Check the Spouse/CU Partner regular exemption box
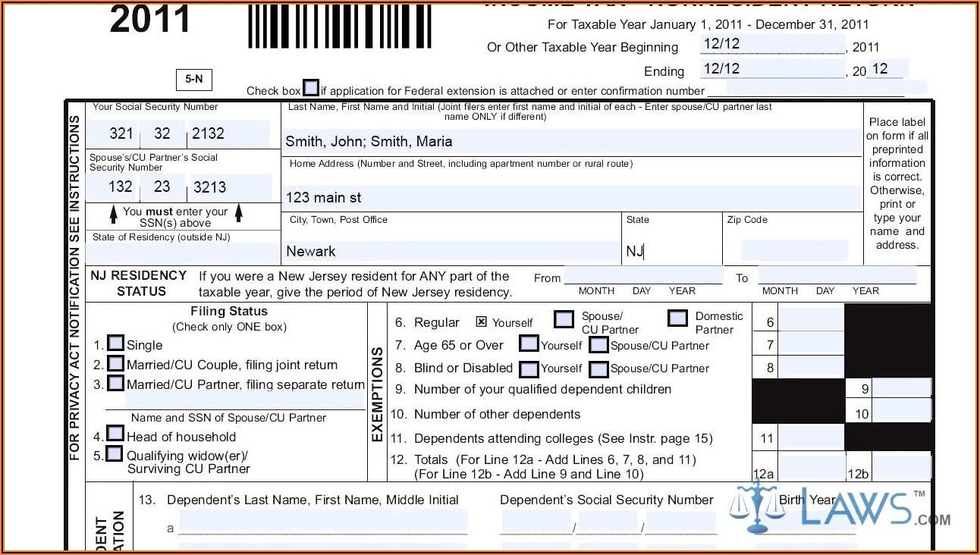Viewport: 980px width, 555px height. click(564, 319)
